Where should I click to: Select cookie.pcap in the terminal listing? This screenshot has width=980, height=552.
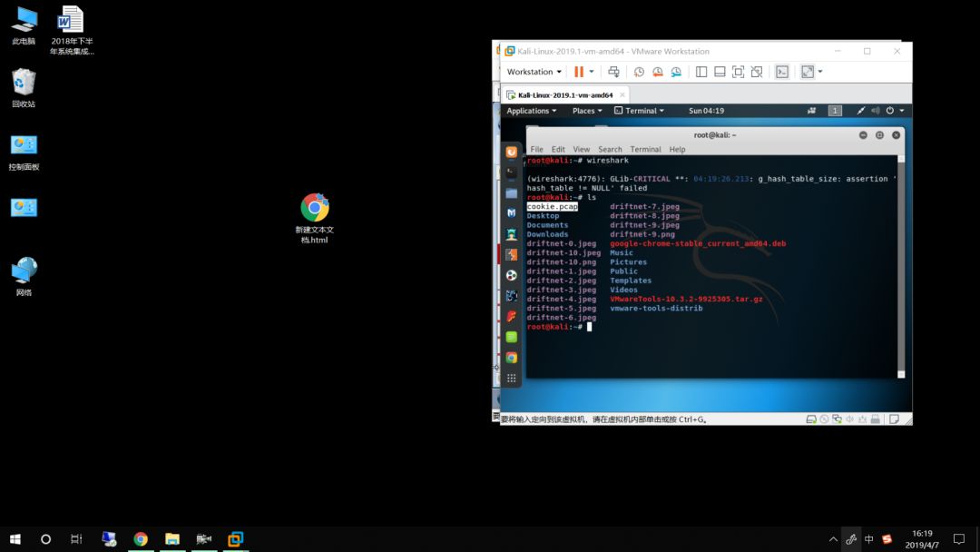(552, 206)
